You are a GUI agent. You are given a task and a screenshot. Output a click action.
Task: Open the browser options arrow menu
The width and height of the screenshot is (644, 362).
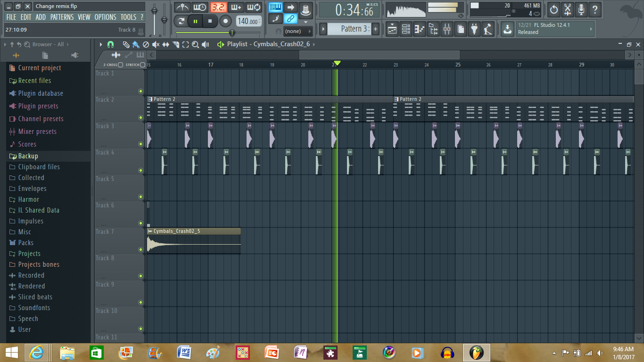(x=6, y=44)
